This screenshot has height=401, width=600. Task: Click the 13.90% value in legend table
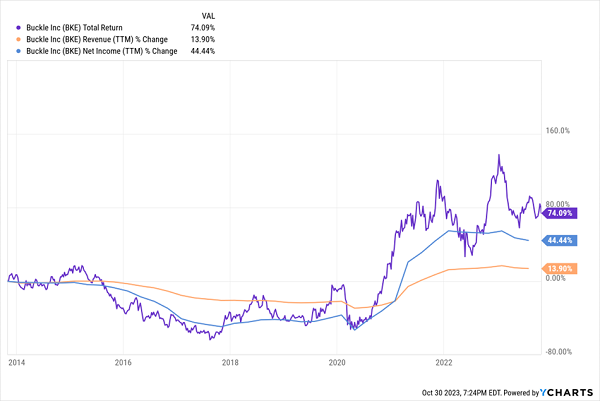(203, 39)
